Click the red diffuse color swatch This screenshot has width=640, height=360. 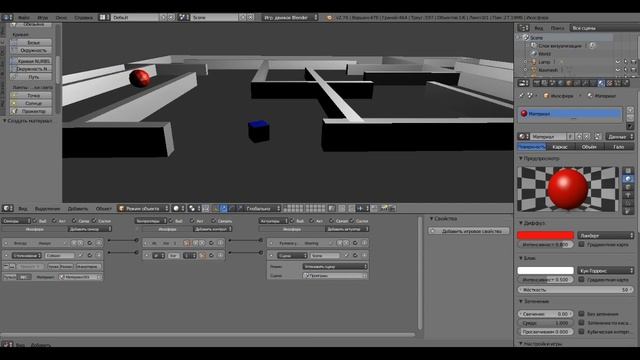tap(545, 236)
